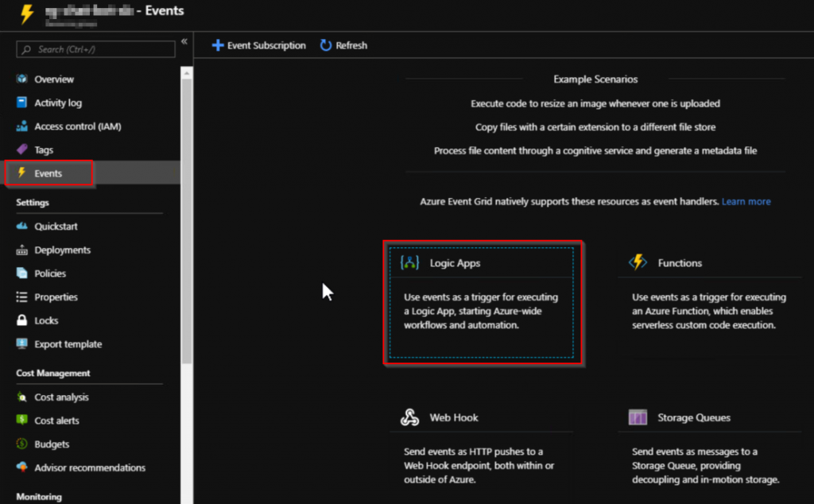Collapse the sidebar with double chevron
This screenshot has width=814, height=504.
[184, 41]
